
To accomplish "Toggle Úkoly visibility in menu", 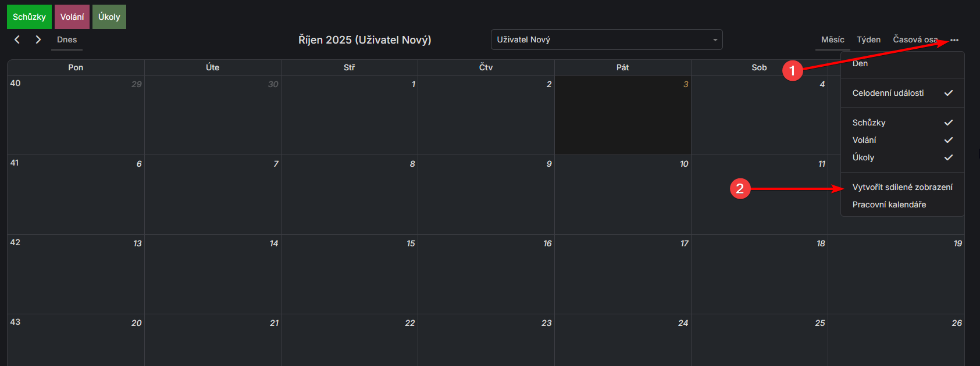I will (x=902, y=157).
